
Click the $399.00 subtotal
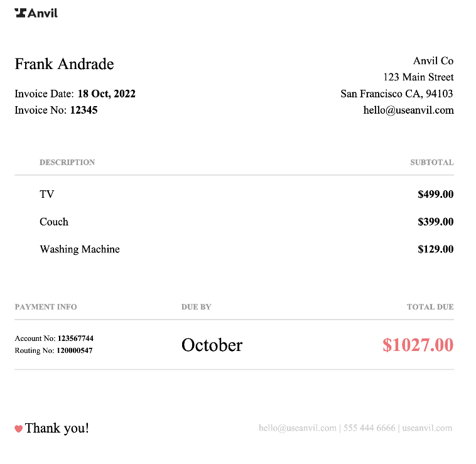click(435, 222)
